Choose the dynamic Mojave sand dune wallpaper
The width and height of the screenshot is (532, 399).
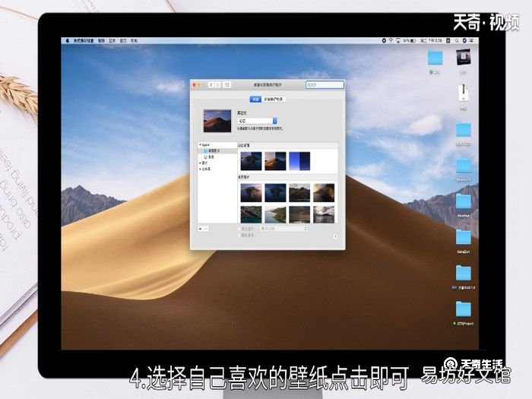(275, 161)
